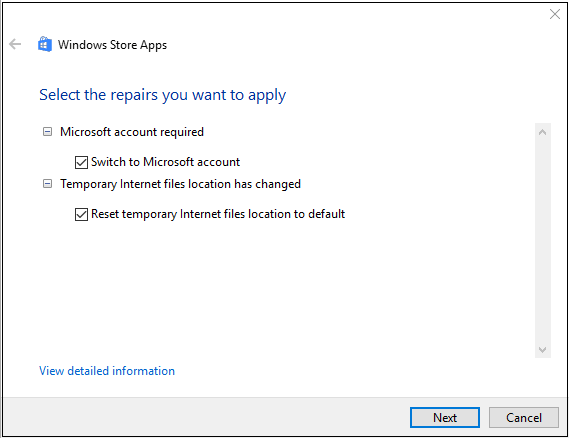Dismiss the dialog with the Cancel button
The height and width of the screenshot is (438, 569).
[x=524, y=418]
